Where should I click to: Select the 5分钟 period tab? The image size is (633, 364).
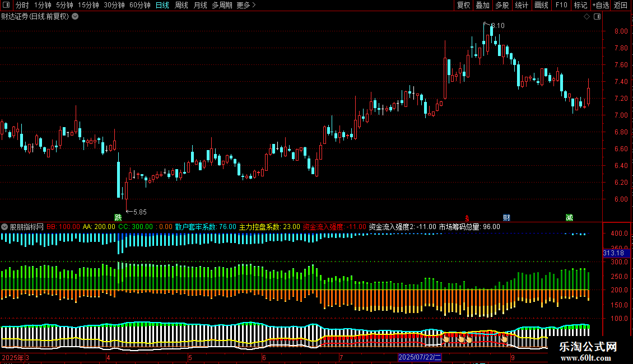(64, 5)
